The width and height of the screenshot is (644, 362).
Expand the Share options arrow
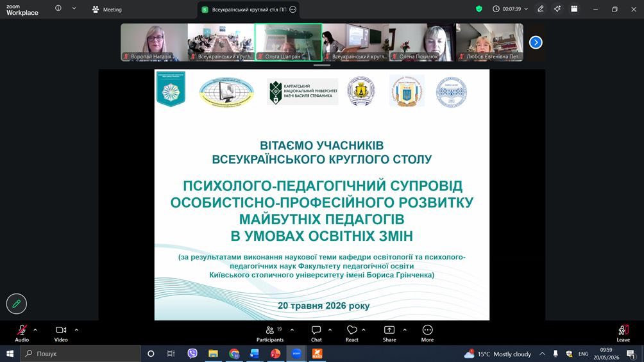coord(405,329)
